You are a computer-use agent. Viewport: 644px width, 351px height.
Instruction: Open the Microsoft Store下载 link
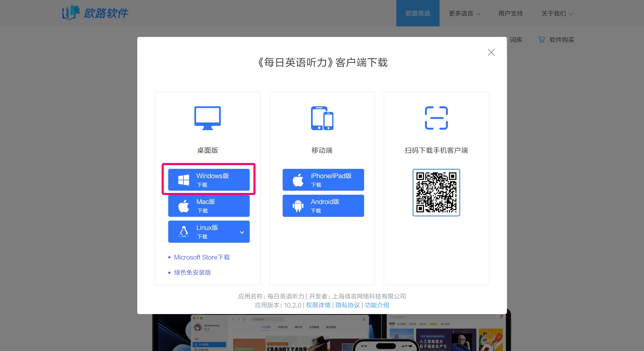(x=201, y=257)
